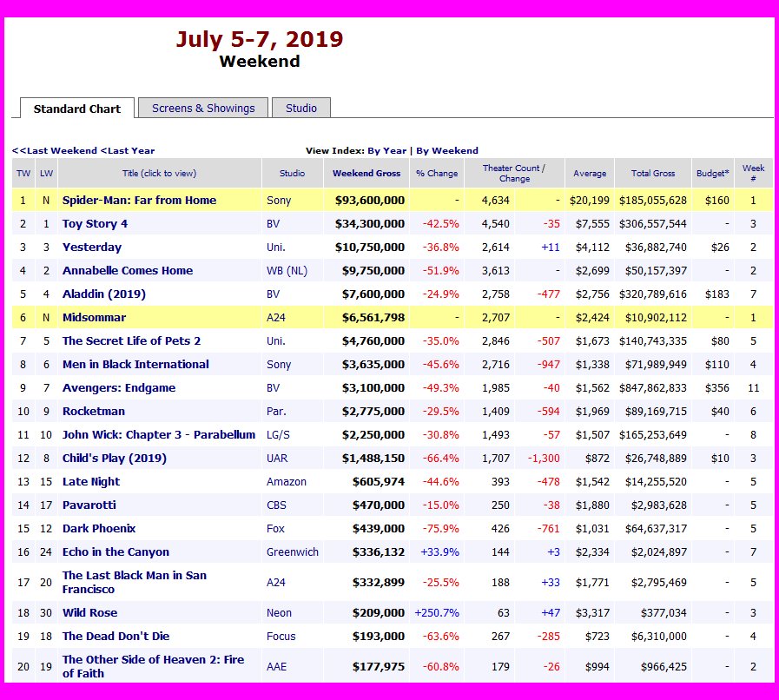Click the Sony studio link for Spider-Man

pyautogui.click(x=278, y=201)
